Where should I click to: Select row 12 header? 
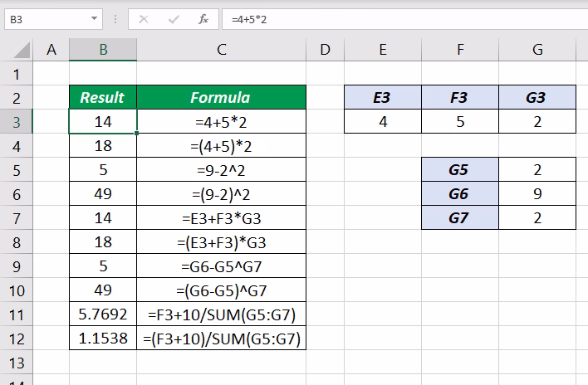click(16, 339)
